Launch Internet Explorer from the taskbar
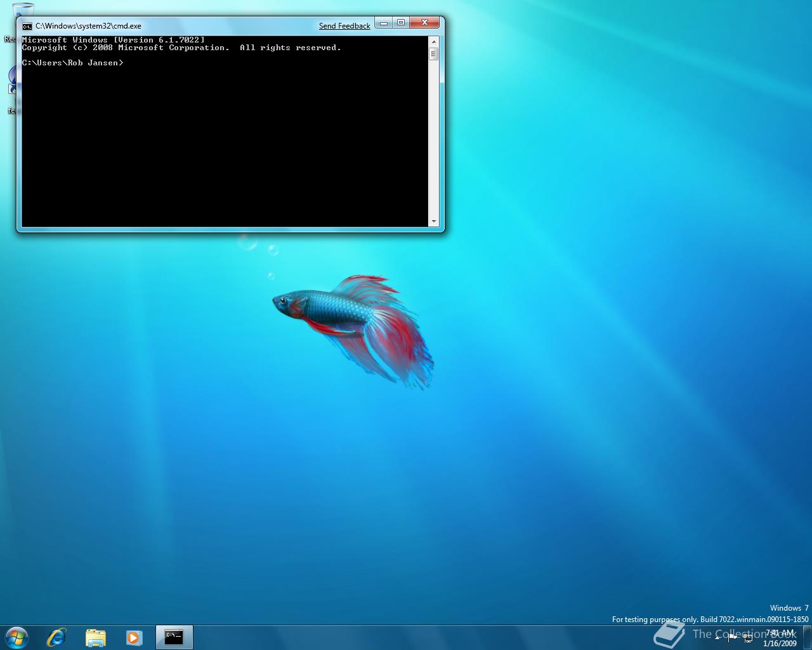This screenshot has height=650, width=812. tap(56, 637)
